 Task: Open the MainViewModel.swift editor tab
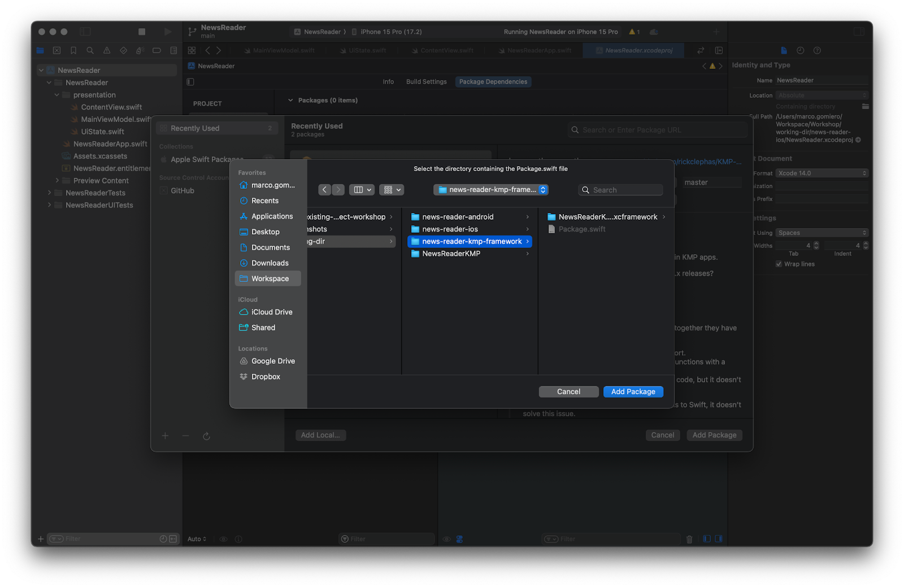coord(280,50)
